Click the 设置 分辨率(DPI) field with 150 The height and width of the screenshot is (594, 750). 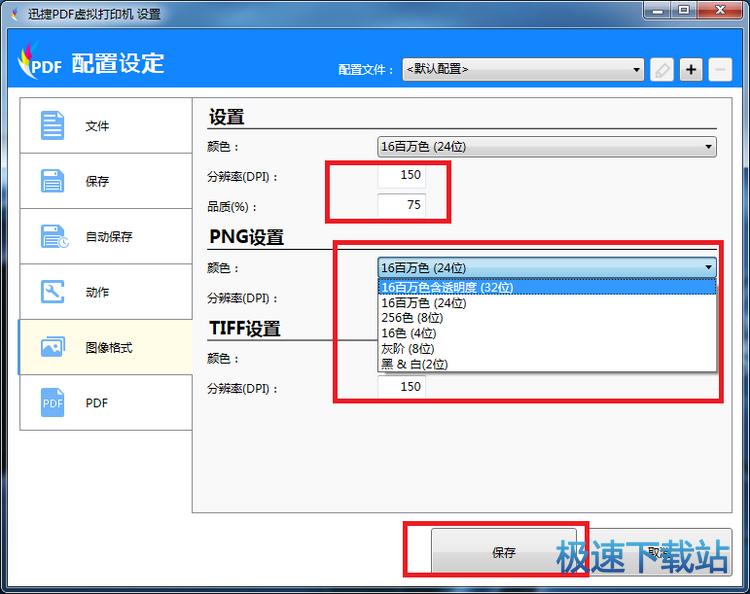pyautogui.click(x=401, y=176)
